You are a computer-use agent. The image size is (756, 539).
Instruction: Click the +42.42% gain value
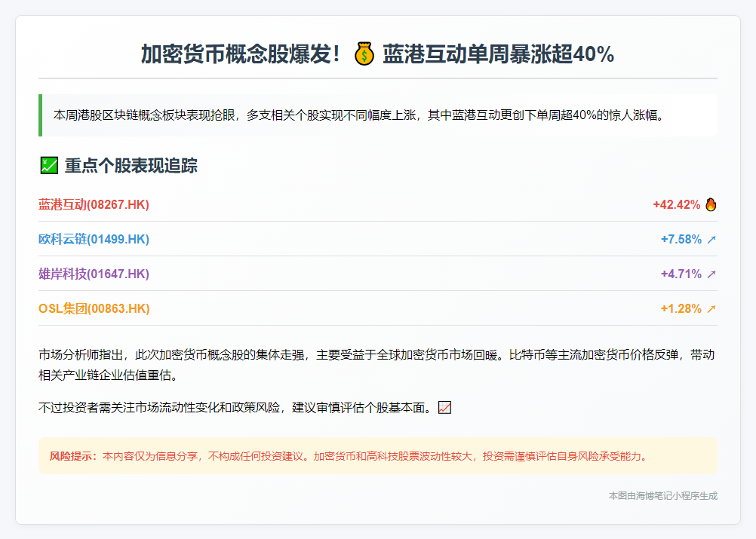click(676, 204)
